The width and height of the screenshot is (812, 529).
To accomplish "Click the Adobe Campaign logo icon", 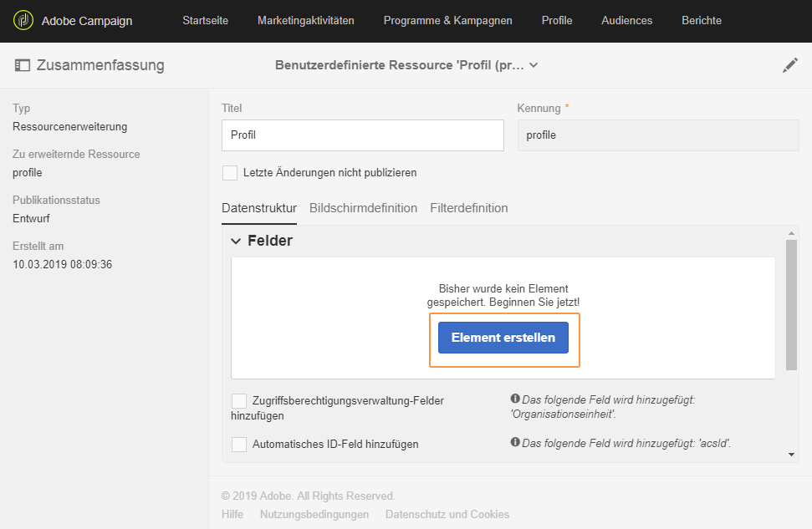I will 23,20.
